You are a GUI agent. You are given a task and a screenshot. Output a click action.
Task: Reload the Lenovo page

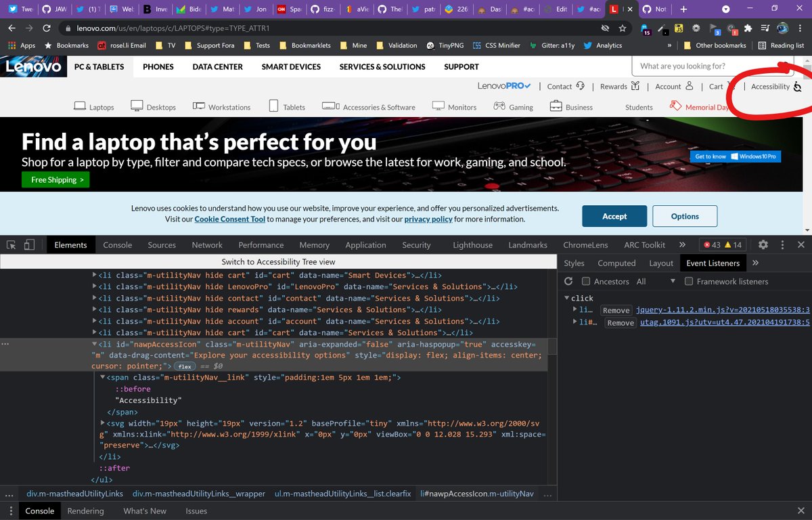(x=46, y=28)
